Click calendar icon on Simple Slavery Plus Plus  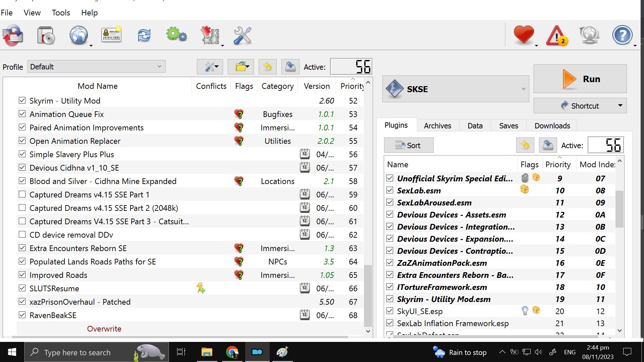[305, 154]
